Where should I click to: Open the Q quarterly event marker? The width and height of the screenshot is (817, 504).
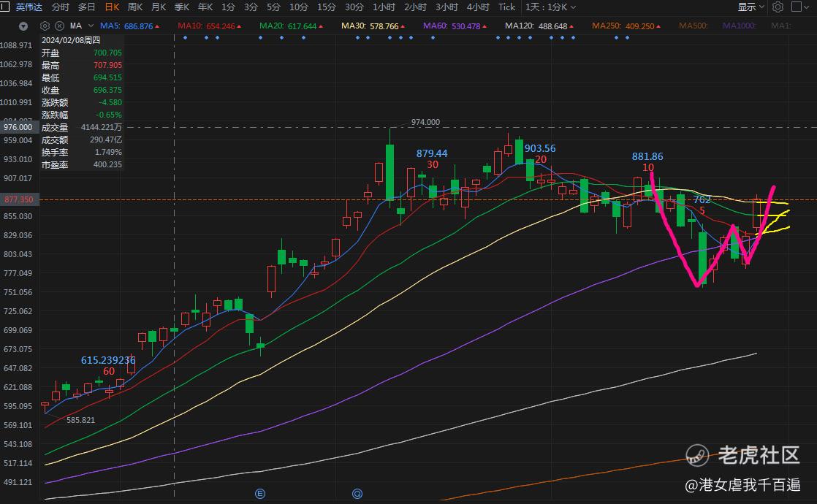pos(357,493)
